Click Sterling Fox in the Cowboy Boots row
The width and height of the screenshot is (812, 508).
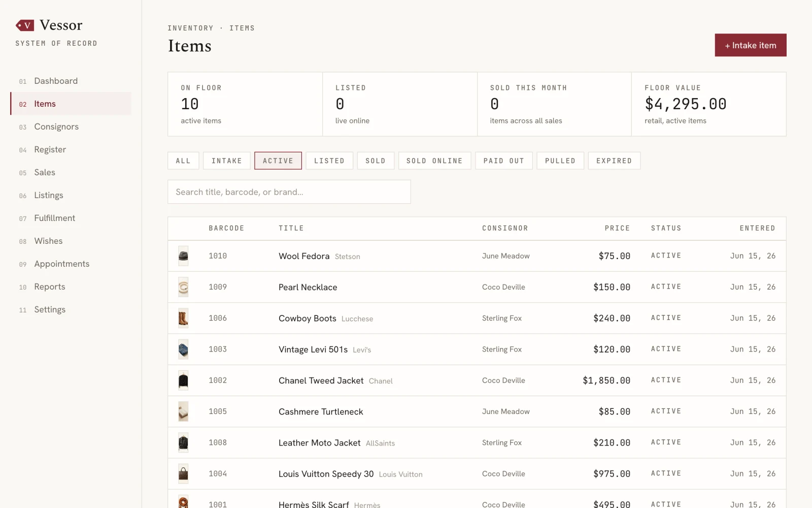501,318
